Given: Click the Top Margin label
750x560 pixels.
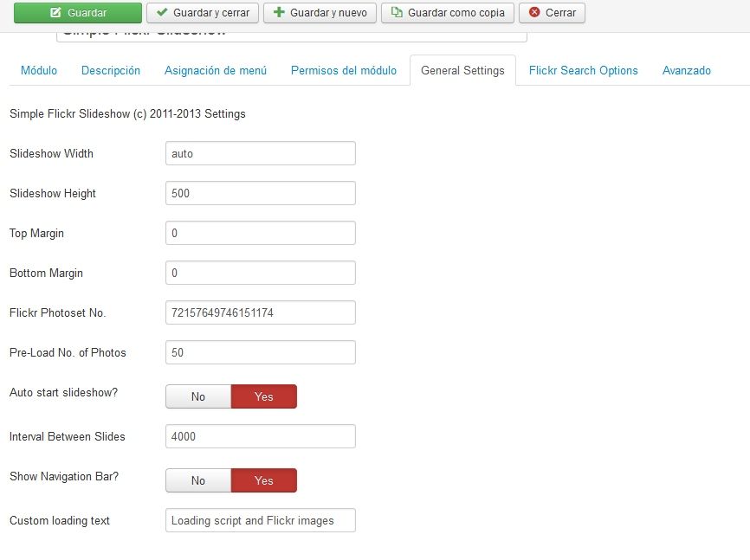Looking at the screenshot, I should [x=37, y=234].
